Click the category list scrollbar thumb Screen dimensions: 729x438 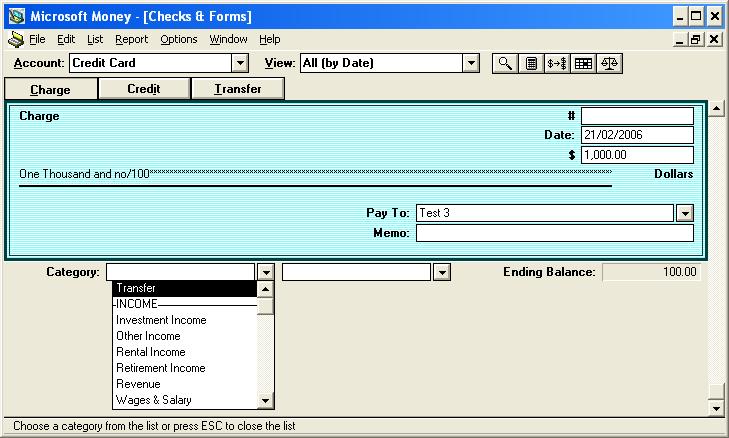coord(265,306)
